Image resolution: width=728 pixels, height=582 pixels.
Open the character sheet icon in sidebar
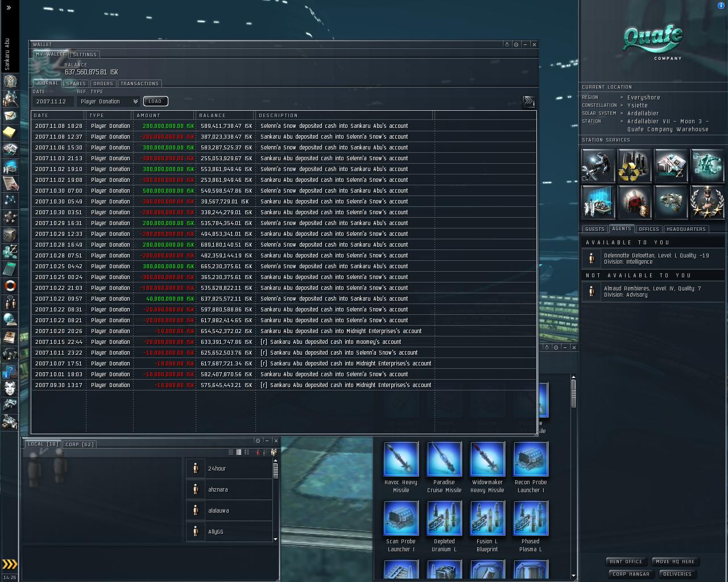(10, 81)
